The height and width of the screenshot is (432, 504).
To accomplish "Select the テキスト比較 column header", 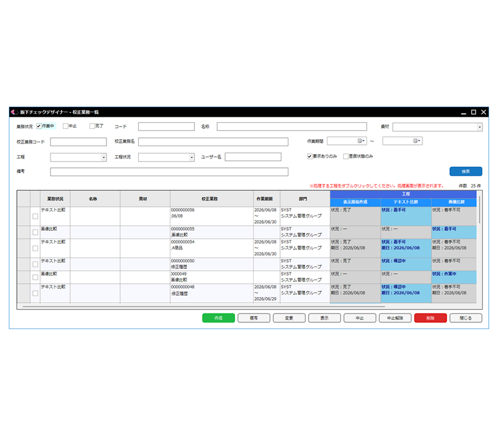I will click(x=406, y=202).
